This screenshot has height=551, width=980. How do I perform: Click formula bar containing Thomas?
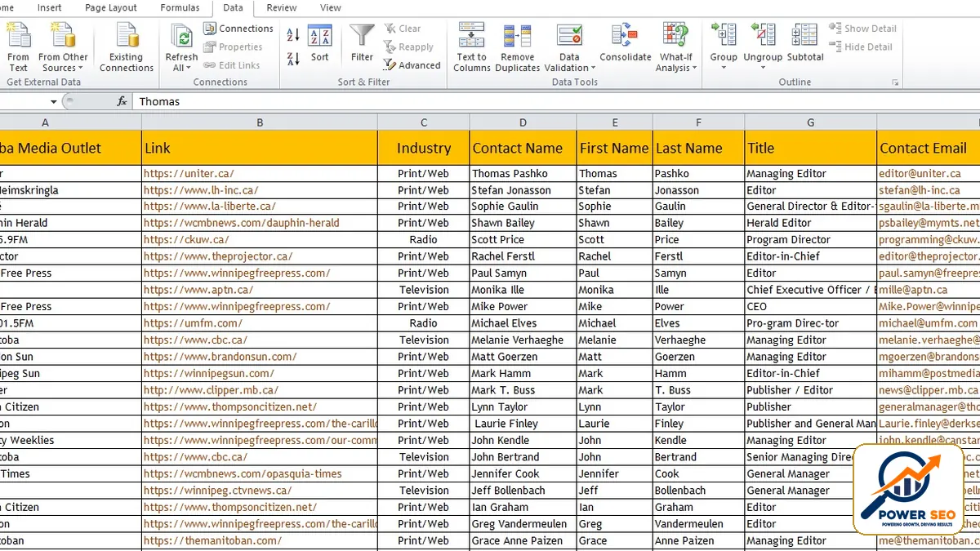tap(558, 101)
